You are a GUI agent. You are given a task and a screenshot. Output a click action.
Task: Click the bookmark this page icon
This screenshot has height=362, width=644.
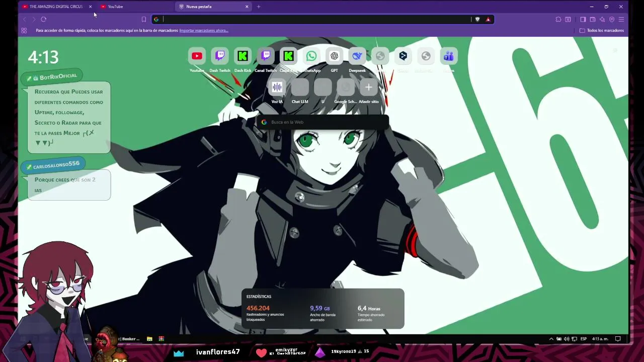coord(144,19)
